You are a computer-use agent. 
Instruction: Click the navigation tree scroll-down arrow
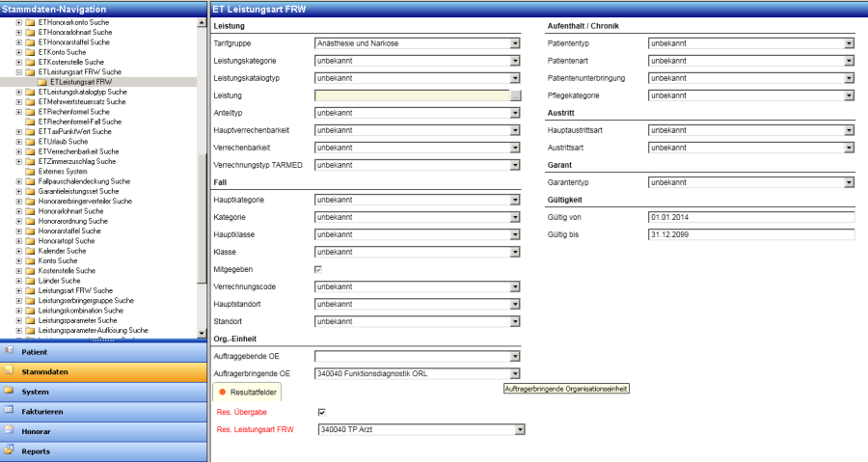click(x=202, y=333)
